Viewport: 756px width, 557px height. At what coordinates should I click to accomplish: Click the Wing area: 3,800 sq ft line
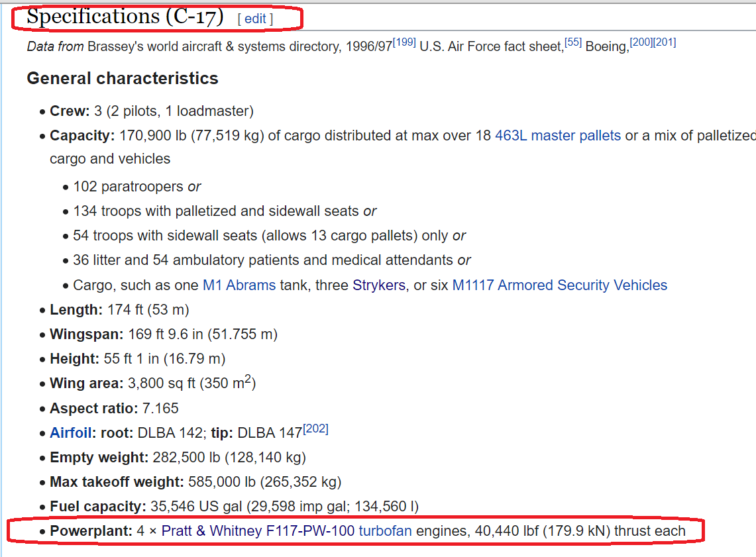point(153,383)
